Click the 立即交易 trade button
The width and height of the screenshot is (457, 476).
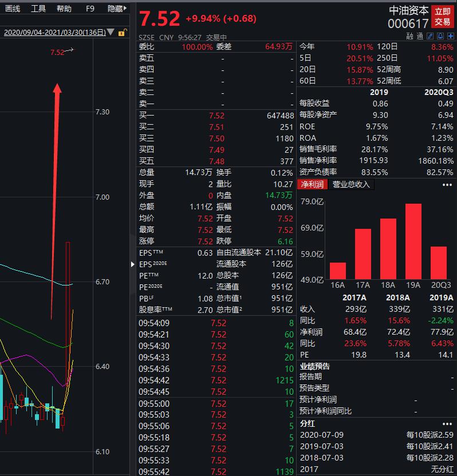[x=443, y=17]
